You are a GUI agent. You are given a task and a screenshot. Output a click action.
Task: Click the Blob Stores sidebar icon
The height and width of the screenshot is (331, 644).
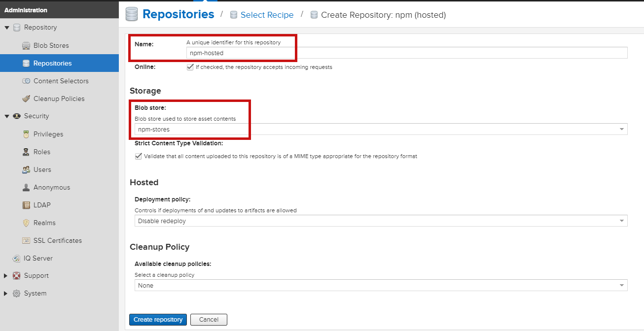[26, 46]
